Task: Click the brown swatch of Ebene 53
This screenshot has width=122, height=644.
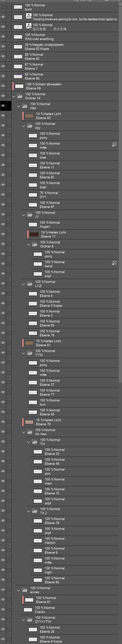Action: 29,116
